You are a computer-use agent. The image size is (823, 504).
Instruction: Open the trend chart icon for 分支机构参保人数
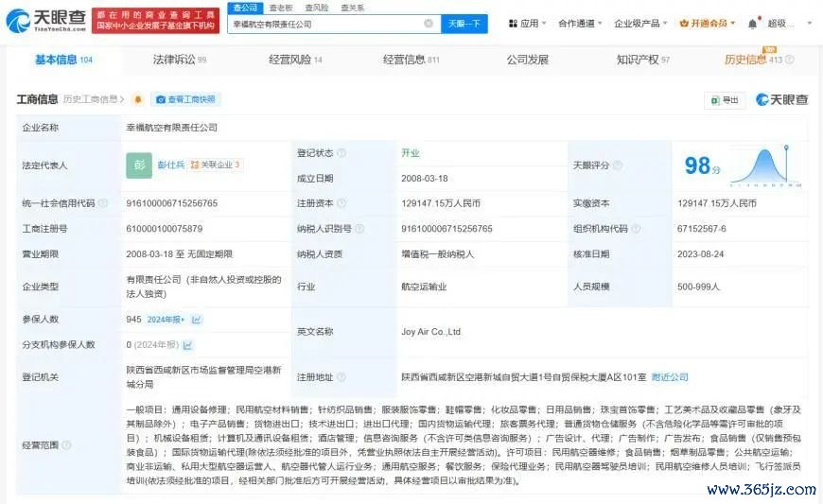[x=188, y=345]
